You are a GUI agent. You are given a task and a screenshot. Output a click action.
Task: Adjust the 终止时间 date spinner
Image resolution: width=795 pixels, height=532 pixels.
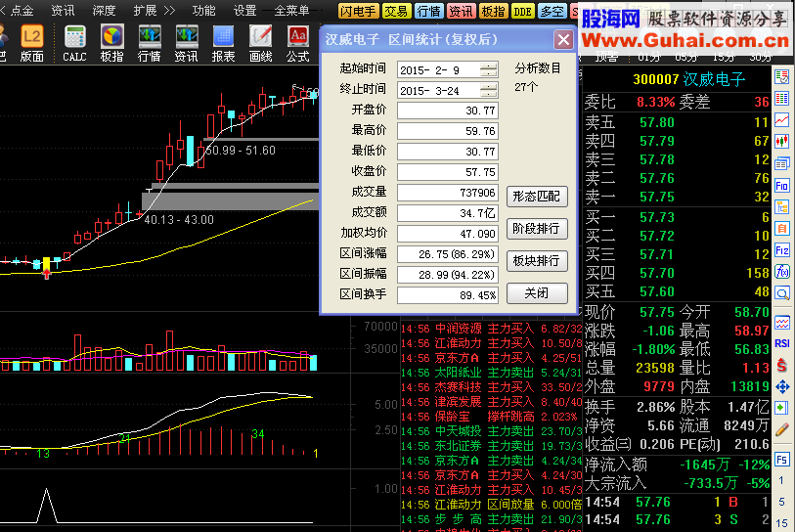click(489, 90)
